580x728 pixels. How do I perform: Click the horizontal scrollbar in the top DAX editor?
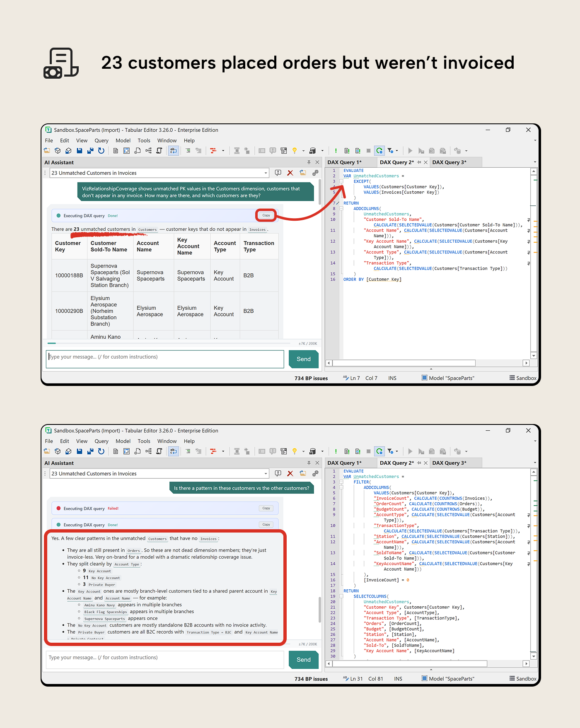pos(404,363)
